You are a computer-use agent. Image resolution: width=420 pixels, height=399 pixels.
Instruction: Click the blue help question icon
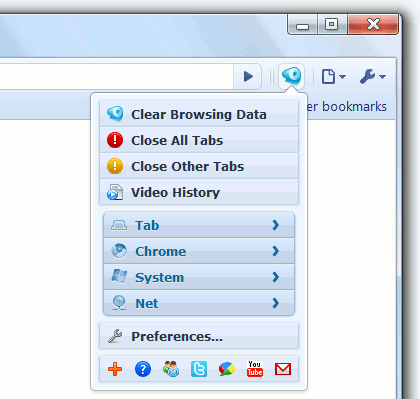[x=143, y=369]
